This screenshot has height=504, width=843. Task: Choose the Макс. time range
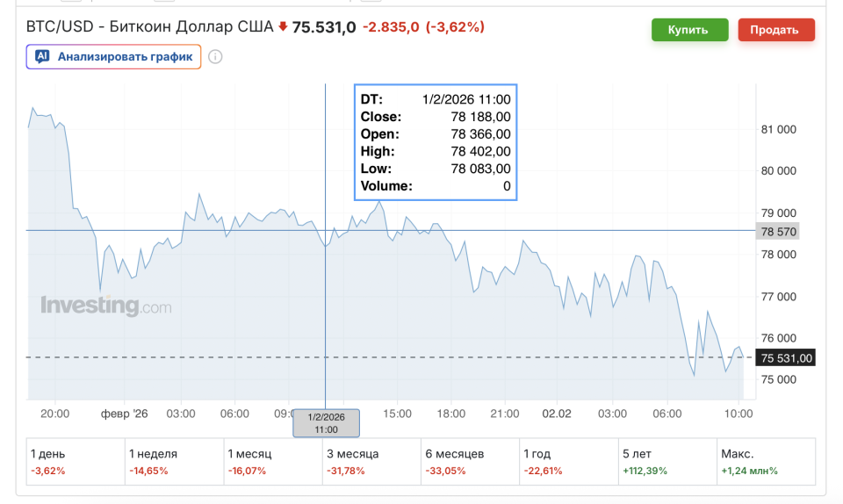click(x=766, y=462)
